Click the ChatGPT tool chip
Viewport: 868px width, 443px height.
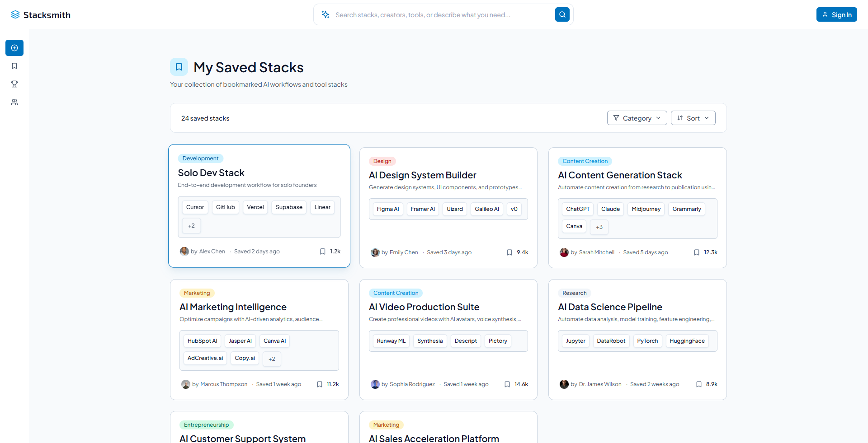tap(578, 209)
